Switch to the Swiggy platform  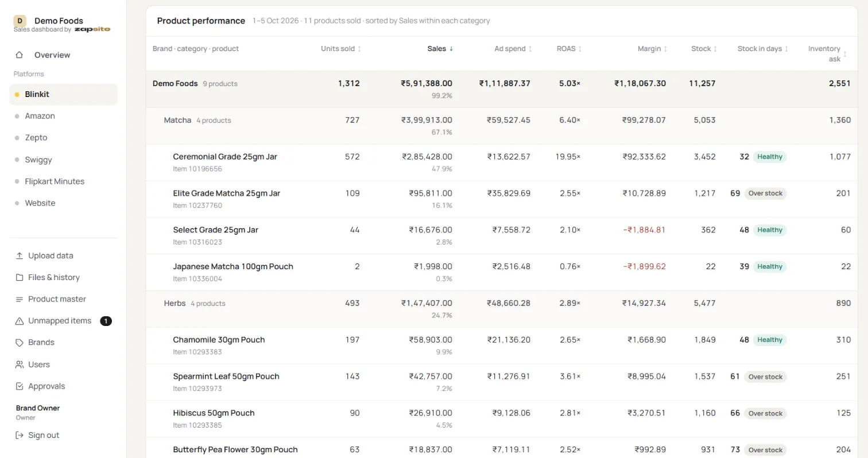coord(63,160)
